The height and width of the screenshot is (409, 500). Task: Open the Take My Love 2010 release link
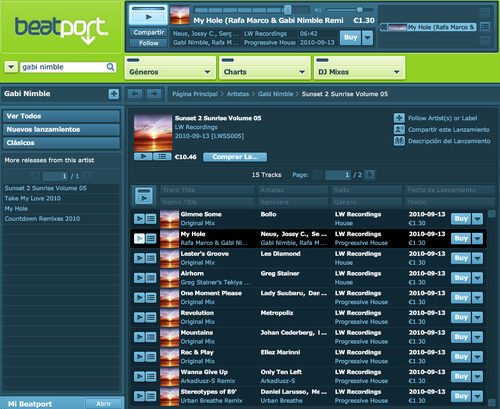tap(33, 198)
